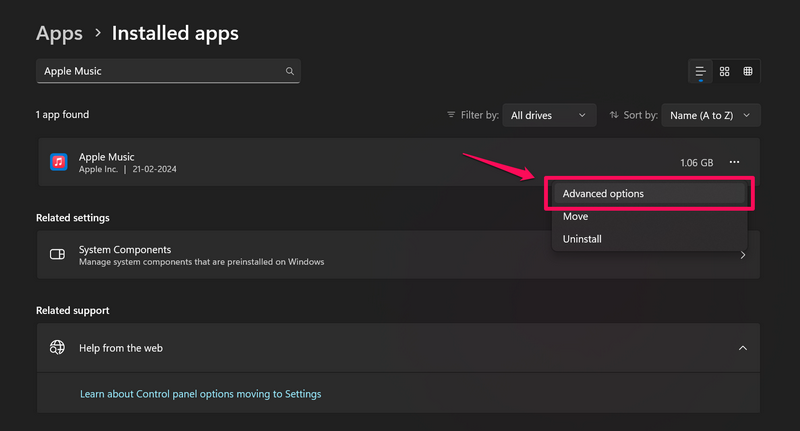Viewport: 800px width, 431px height.
Task: Click the Apple Music app icon
Action: pyautogui.click(x=59, y=162)
